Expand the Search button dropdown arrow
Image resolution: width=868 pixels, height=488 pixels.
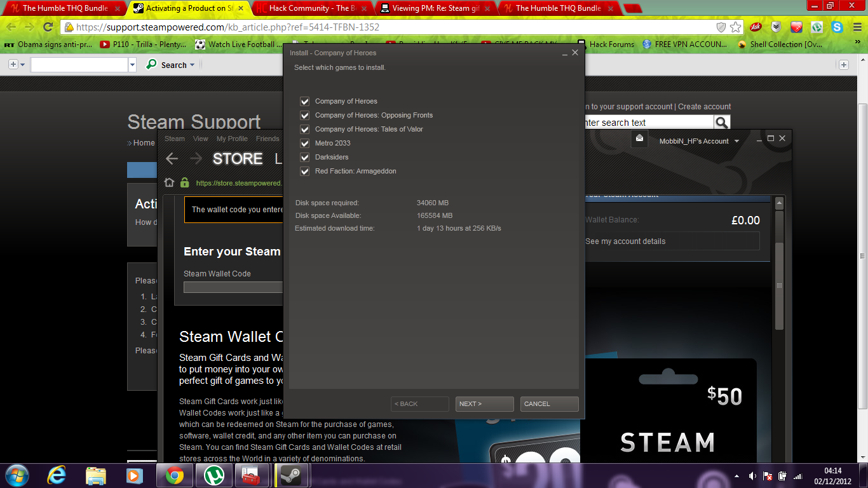[x=193, y=65]
